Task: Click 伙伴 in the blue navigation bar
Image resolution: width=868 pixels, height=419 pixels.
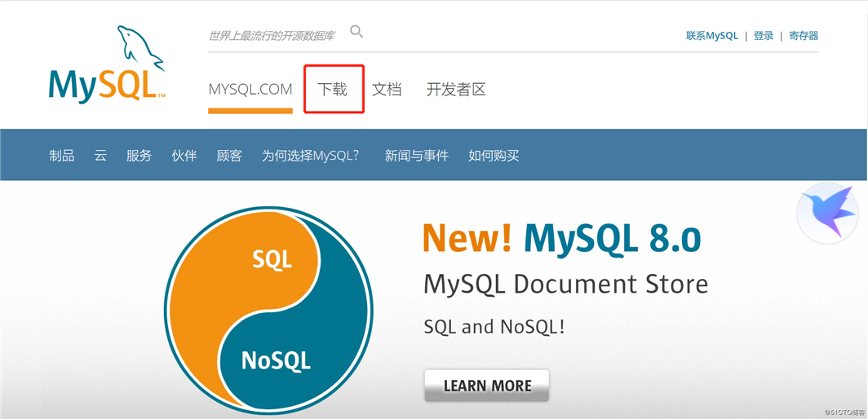Action: (184, 156)
